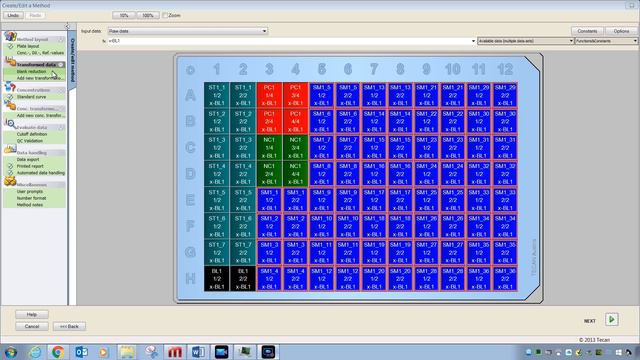Open Number format in the sidebar
Viewport: 640px width, 360px height.
coord(31,198)
